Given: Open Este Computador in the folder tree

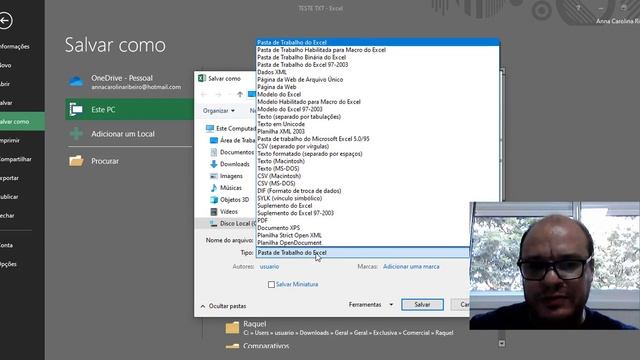Looking at the screenshot, I should [x=231, y=129].
